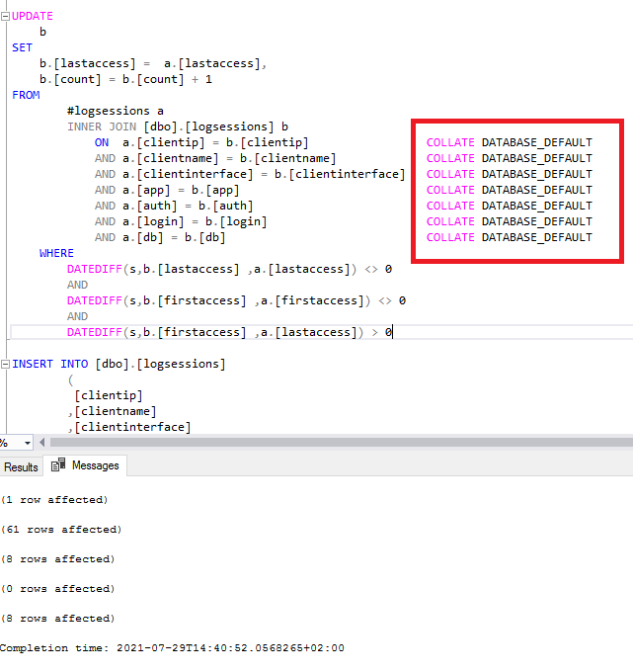Click the (0 rows affected) message

click(x=57, y=589)
